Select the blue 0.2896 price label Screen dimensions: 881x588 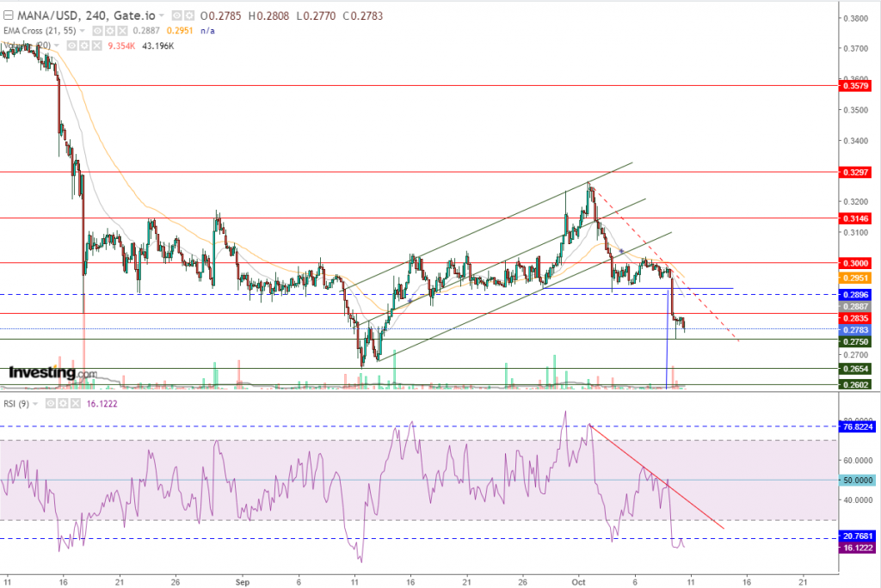pyautogui.click(x=856, y=294)
